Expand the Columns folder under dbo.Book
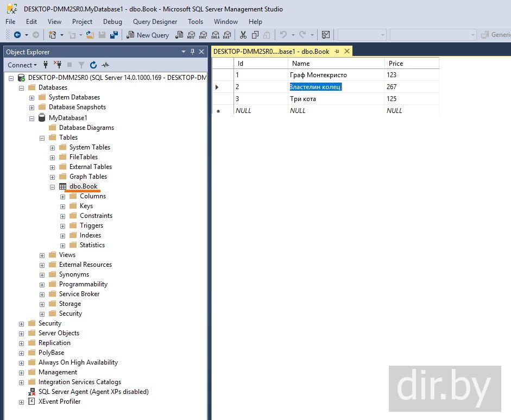 [63, 196]
